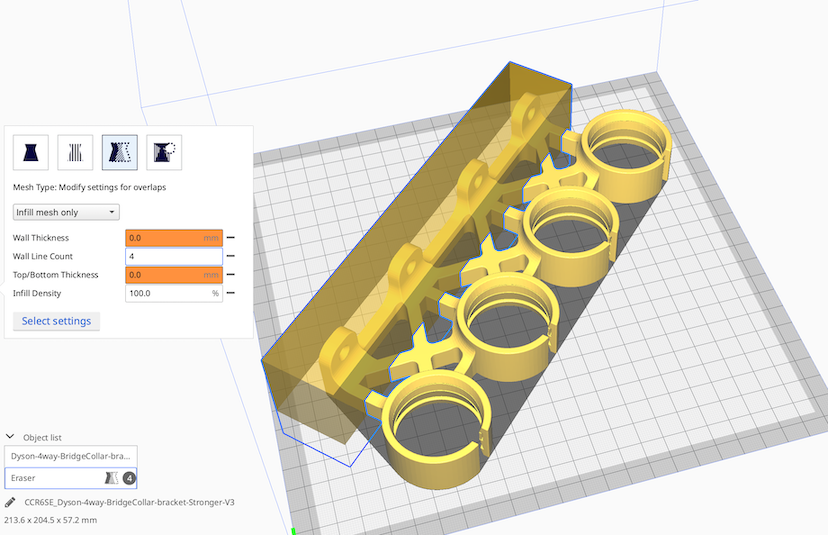Remove the Top/Bottom Thickness setting
This screenshot has width=828, height=535.
pos(231,274)
